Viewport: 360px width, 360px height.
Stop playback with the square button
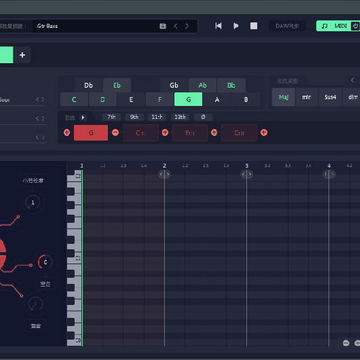point(254,26)
